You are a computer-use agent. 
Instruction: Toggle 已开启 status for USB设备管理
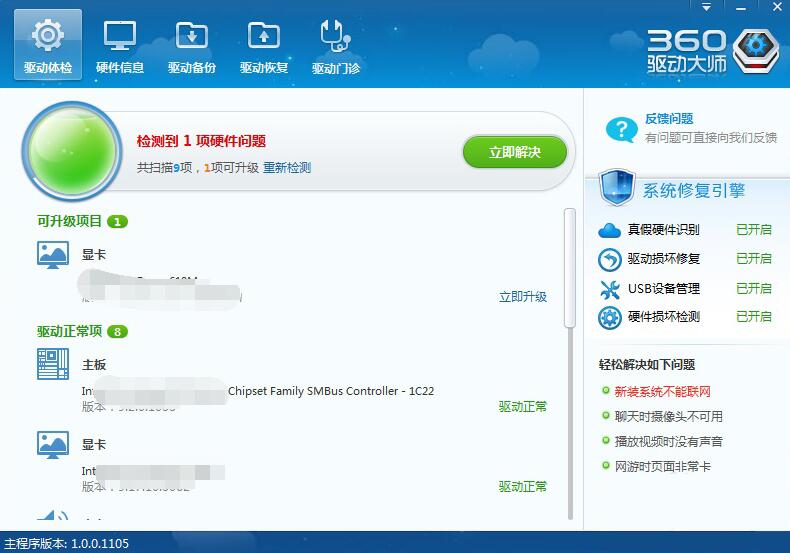[754, 289]
